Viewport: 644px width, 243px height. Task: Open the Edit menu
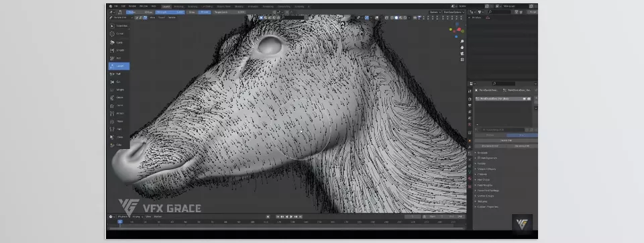(123, 6)
